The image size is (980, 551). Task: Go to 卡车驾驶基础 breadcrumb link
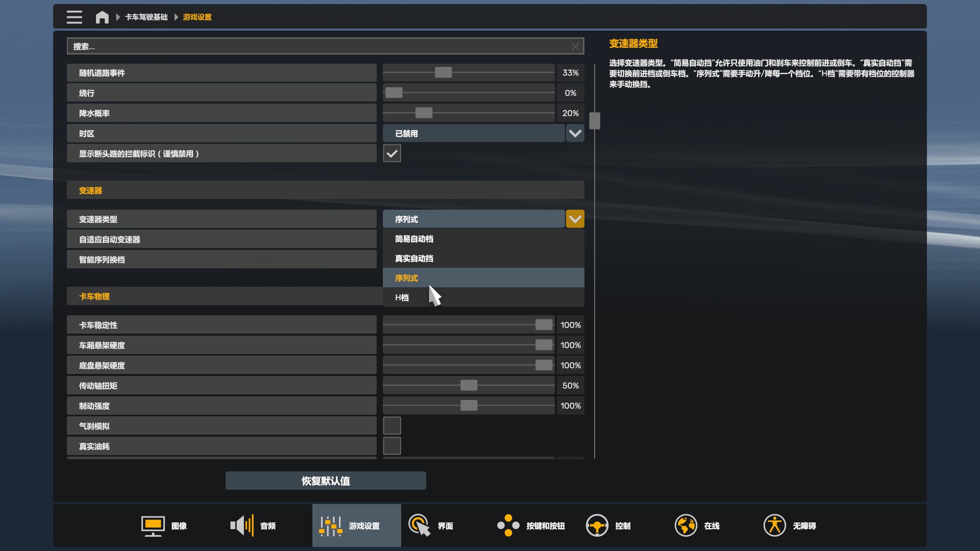pyautogui.click(x=146, y=17)
